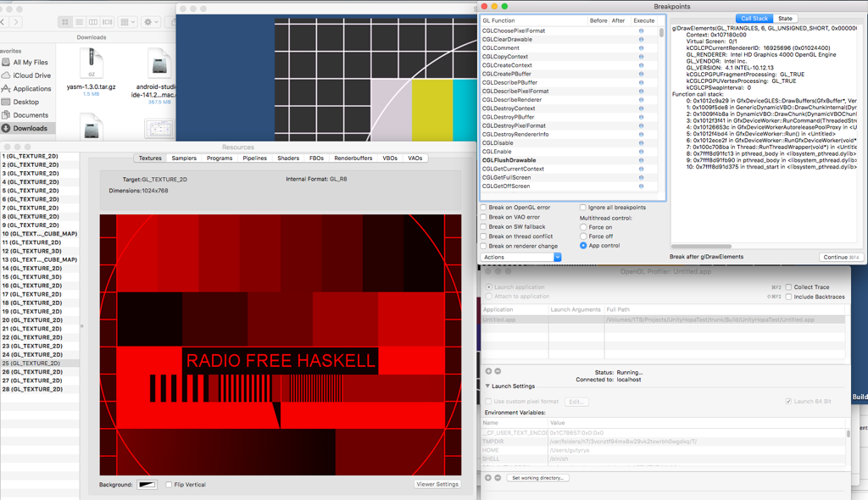Add an application in OpenGL Profiler list
Viewport: 868px width, 500px height.
(x=488, y=371)
